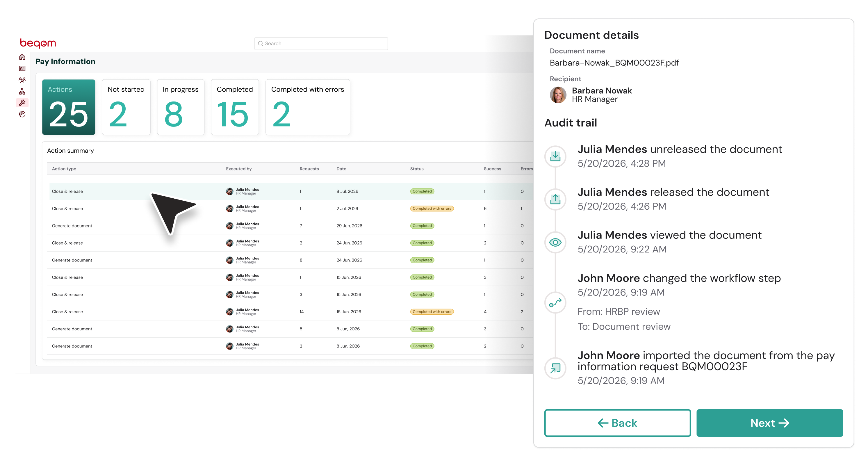Click Julia Mendes viewed the document entry
Image resolution: width=868 pixels, height=456 pixels.
[x=669, y=235]
